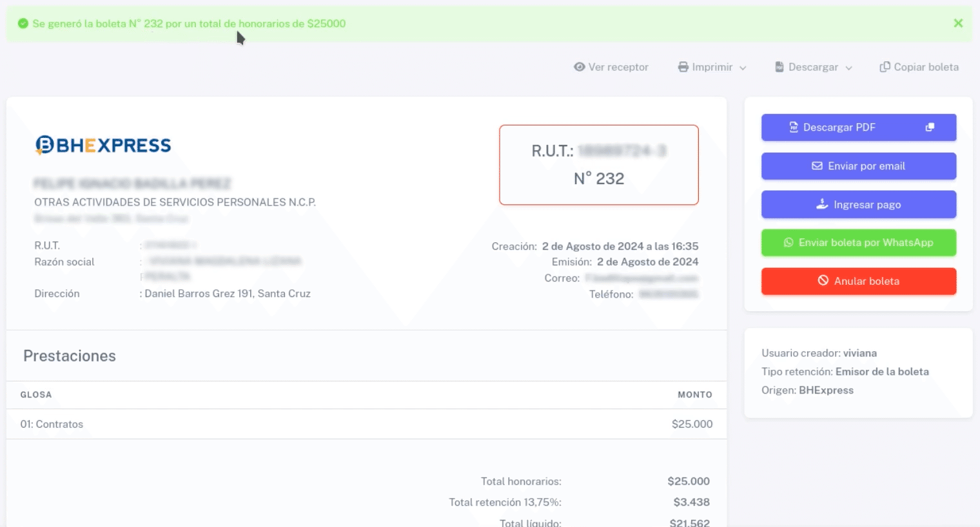
Task: Click Enviar por email button
Action: click(858, 166)
